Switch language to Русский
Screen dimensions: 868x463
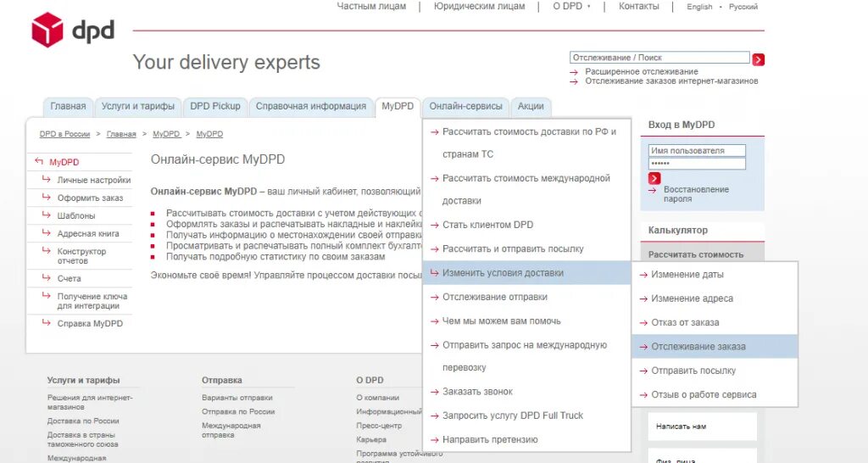[743, 7]
